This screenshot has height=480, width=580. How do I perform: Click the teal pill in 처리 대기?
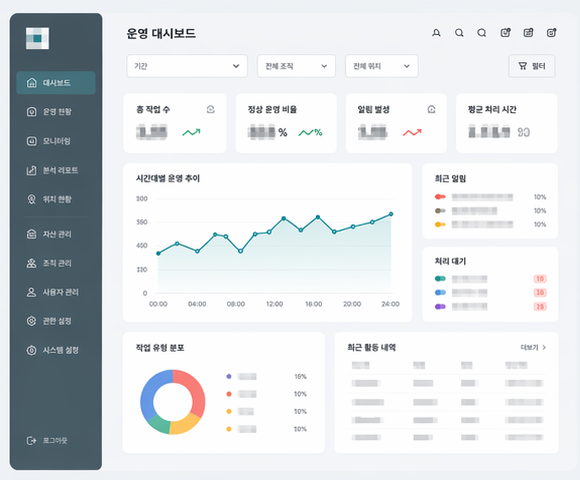[440, 278]
